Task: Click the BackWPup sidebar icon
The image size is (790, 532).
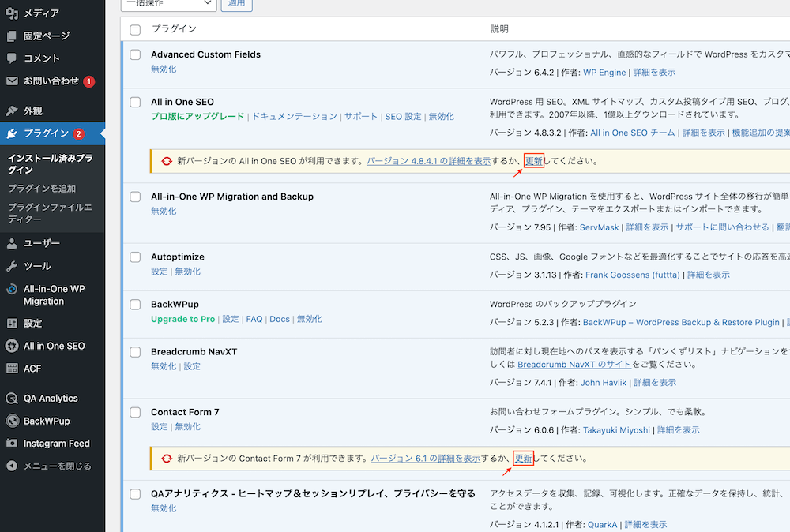Action: click(12, 421)
